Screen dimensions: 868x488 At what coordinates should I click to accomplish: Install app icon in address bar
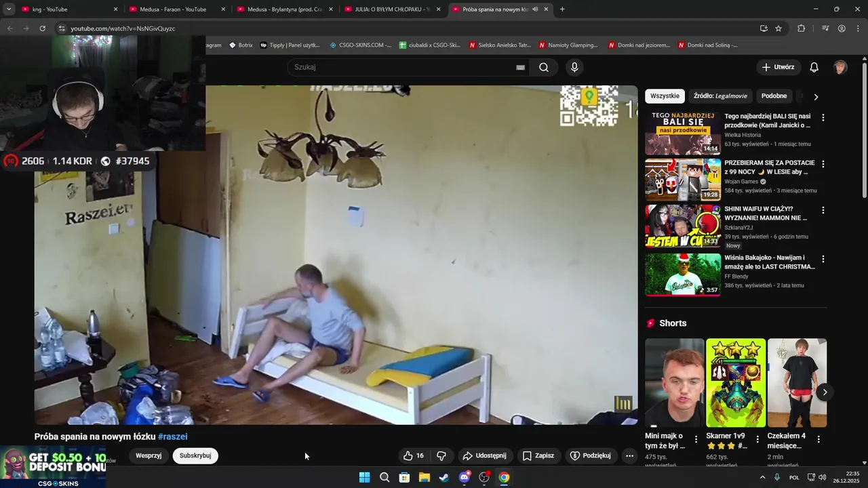764,28
